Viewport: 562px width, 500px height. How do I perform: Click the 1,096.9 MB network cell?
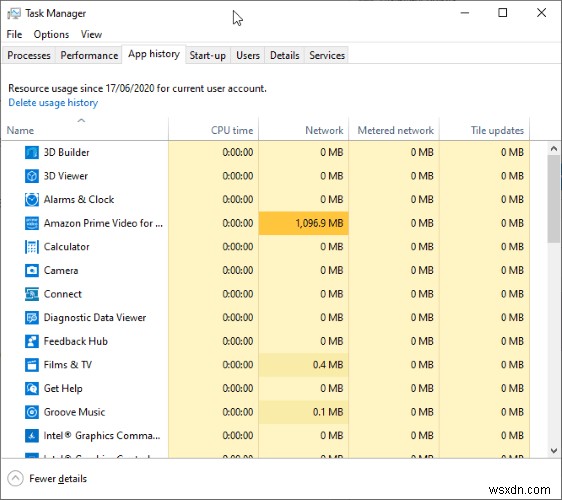click(x=304, y=223)
